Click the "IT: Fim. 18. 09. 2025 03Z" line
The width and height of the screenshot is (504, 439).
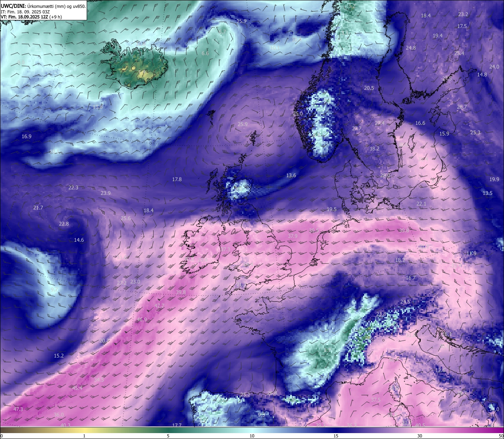25,12
